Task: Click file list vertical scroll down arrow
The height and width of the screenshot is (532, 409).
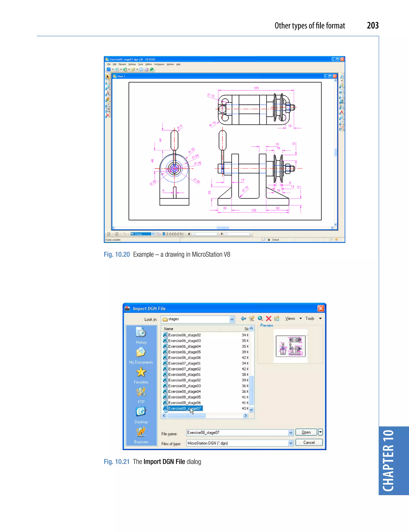Action: click(x=251, y=410)
